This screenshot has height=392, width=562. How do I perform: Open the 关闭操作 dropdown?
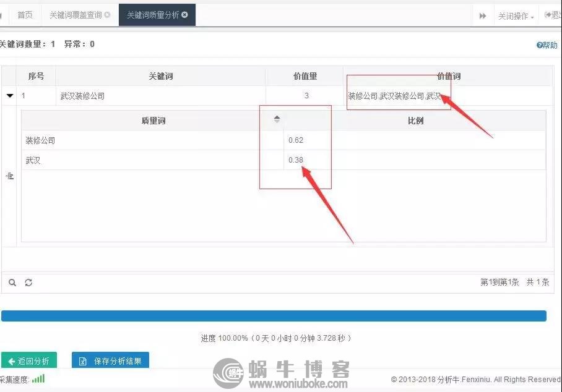coord(516,16)
